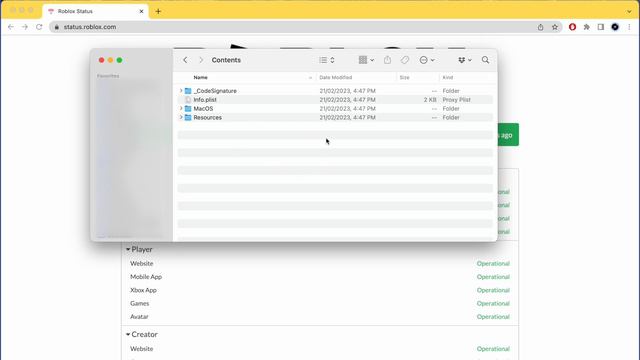Expand the _CodeSignature folder
The height and width of the screenshot is (360, 640).
pos(181,91)
